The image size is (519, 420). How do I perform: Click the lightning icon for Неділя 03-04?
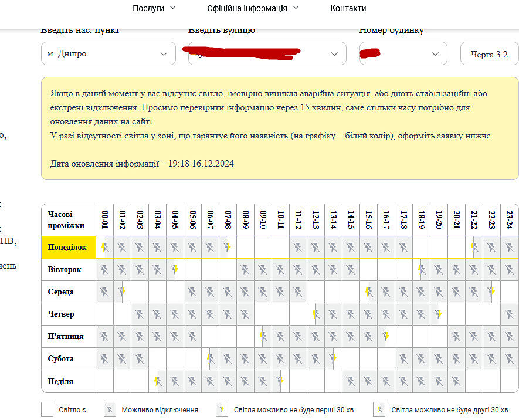coord(157,381)
